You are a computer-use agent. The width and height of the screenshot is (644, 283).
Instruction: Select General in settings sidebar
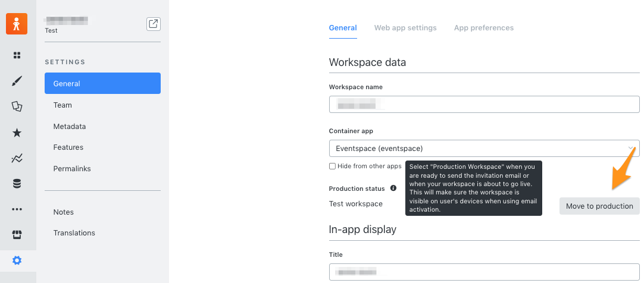(x=103, y=83)
